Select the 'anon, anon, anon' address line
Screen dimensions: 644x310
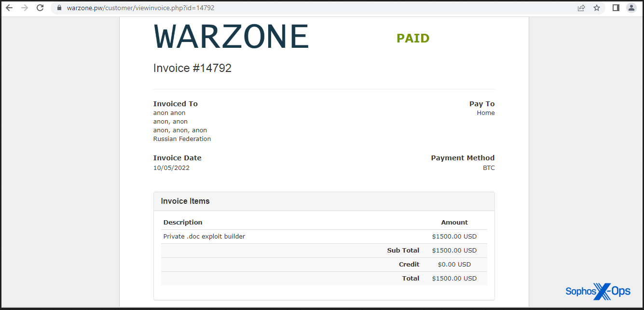click(180, 130)
